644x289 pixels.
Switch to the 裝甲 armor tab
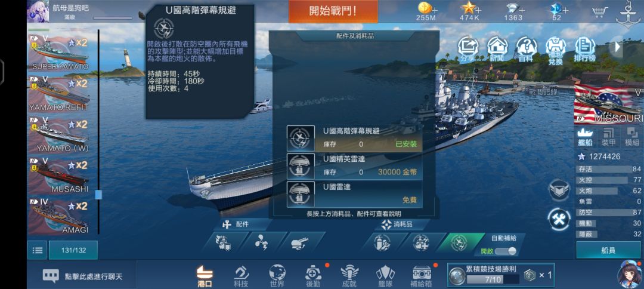[609, 137]
